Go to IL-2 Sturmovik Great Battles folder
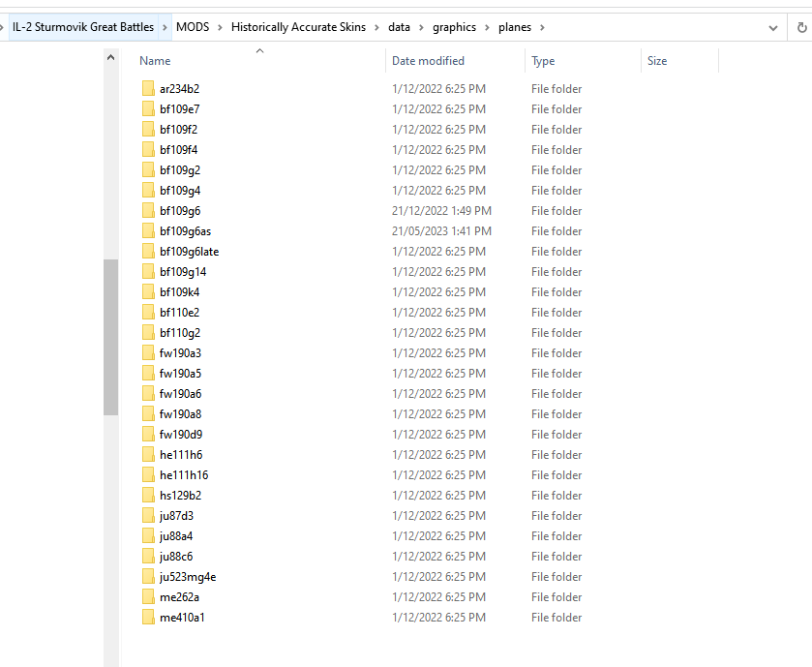The image size is (812, 667). pos(83,27)
